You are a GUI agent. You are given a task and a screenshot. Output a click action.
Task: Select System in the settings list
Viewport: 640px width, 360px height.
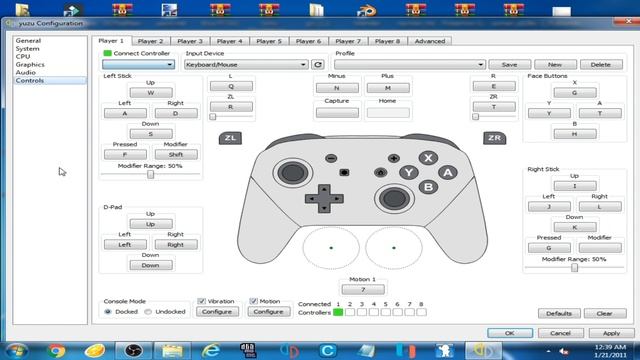[x=27, y=49]
